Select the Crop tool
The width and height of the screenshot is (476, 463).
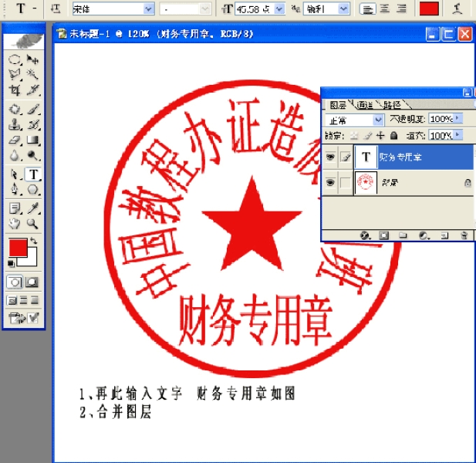tap(14, 90)
